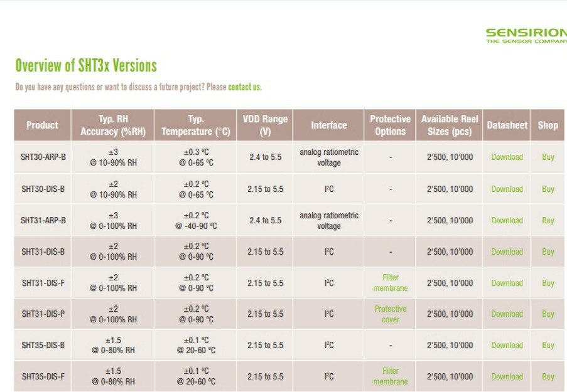567x392 pixels.
Task: Download the SHT31-DIS-B datasheet
Action: point(507,252)
